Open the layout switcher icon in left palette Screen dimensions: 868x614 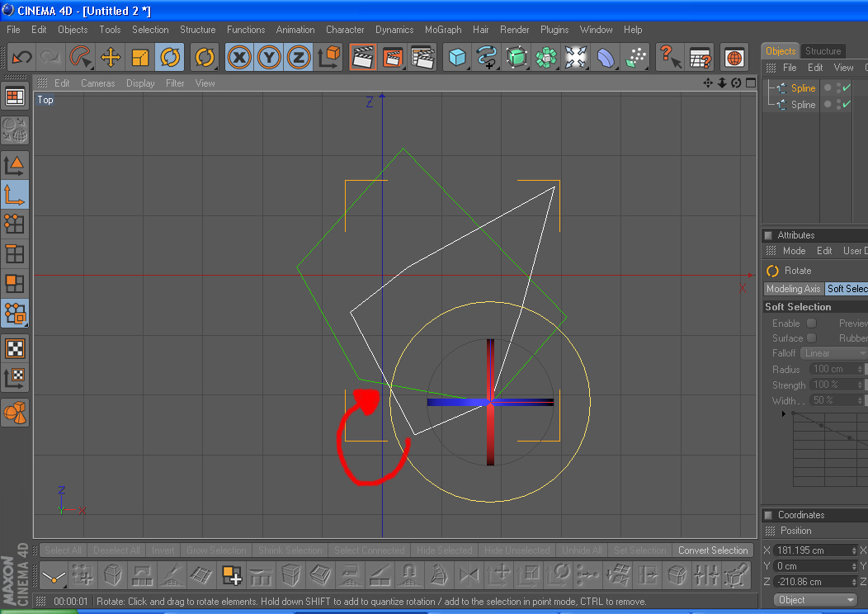point(15,97)
